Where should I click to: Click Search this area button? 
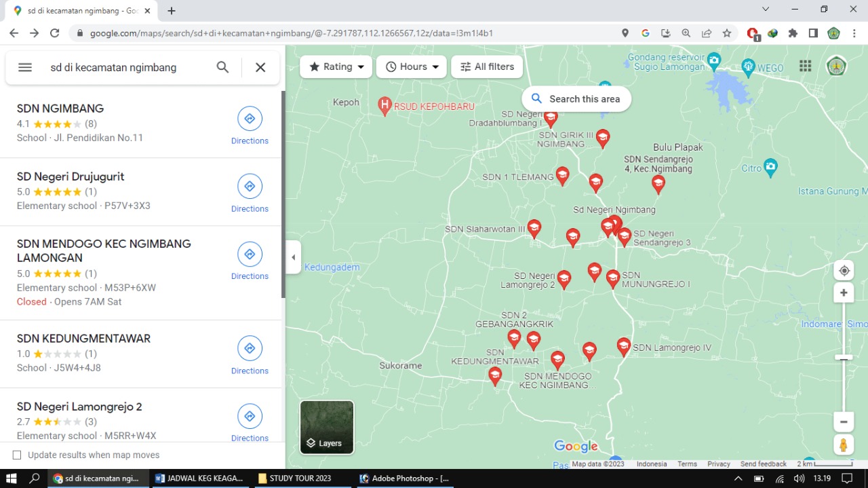click(576, 98)
